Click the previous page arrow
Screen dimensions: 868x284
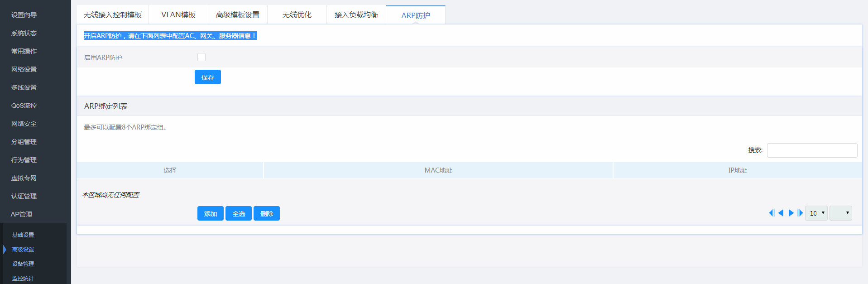(x=781, y=213)
